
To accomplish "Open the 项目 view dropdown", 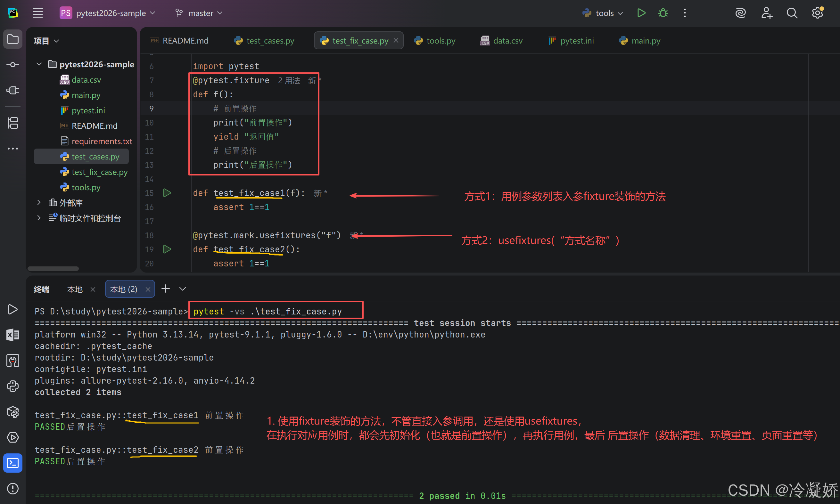I will [x=46, y=41].
